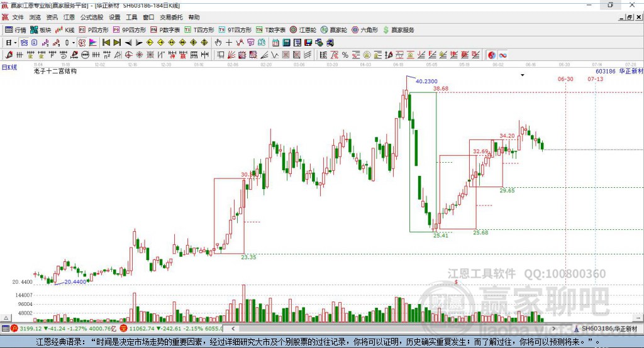Expand volume panel with up-triangle button
Viewport: 644px width, 348px height.
point(6,318)
